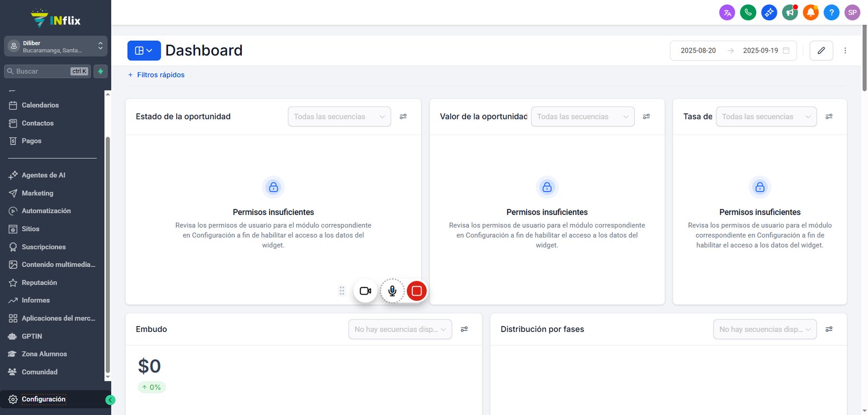
Task: Open the orange notifications bell
Action: pos(810,12)
